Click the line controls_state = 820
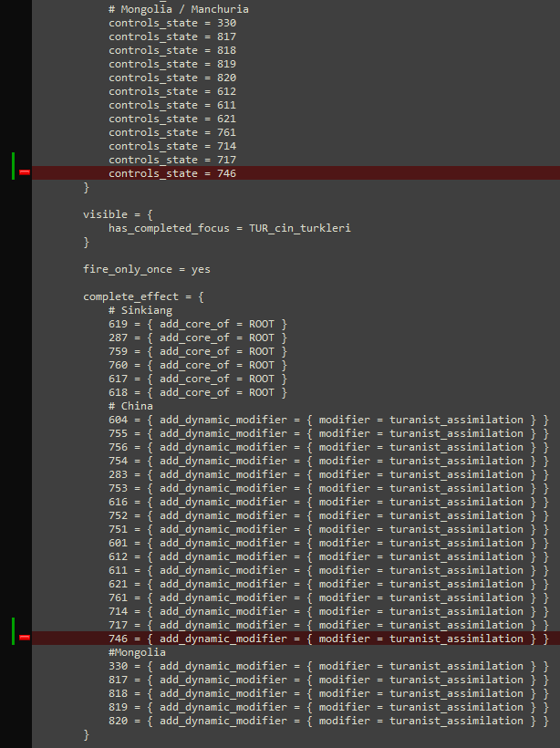Viewport: 560px width, 748px height. [x=172, y=78]
